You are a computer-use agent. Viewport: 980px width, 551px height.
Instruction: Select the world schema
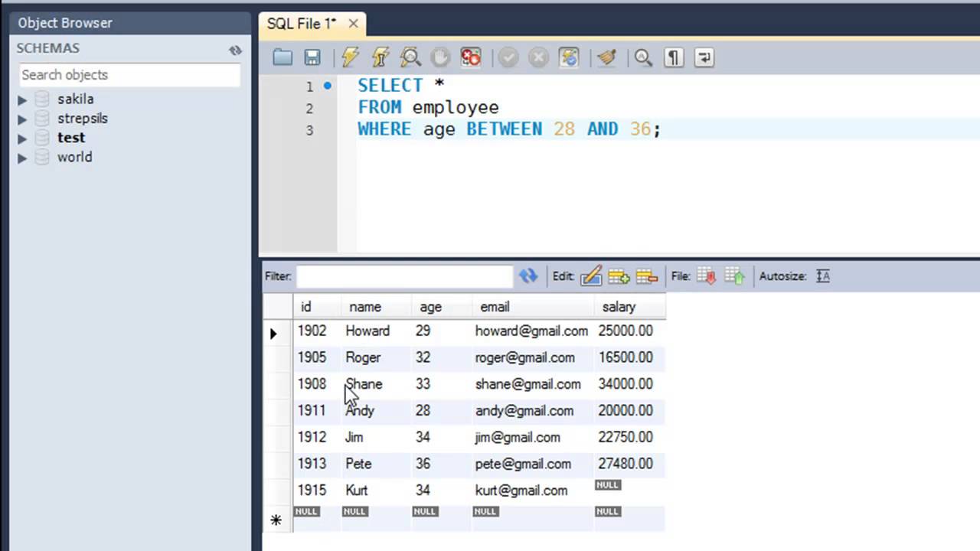click(74, 157)
